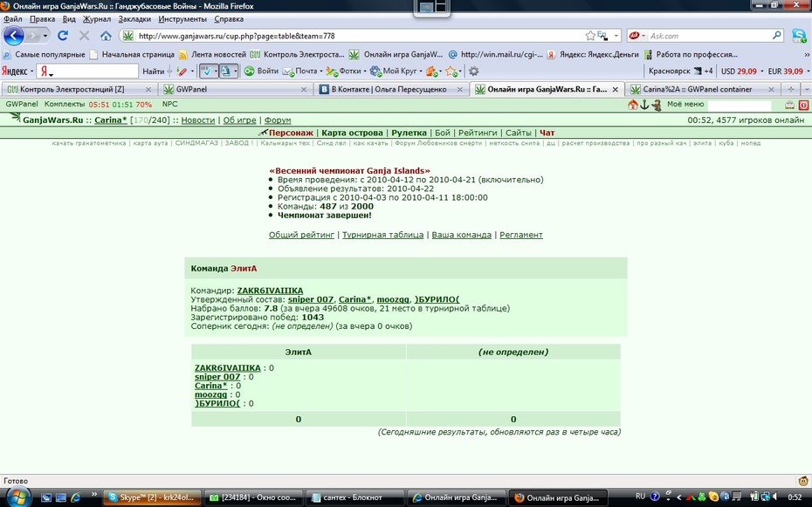Toggle the Yandex spellcheck toolbar button

click(x=208, y=71)
